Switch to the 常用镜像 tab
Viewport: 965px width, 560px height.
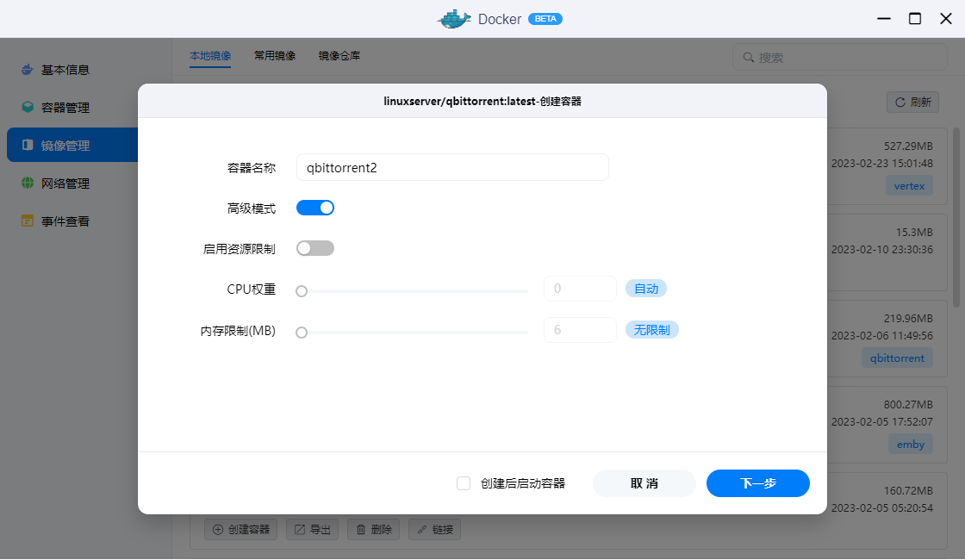275,56
